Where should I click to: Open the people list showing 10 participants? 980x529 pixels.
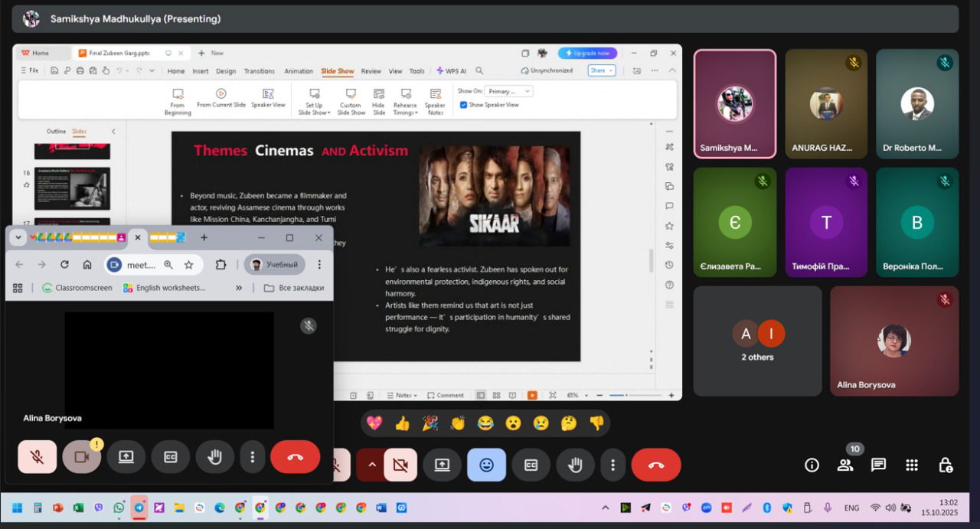click(x=845, y=465)
